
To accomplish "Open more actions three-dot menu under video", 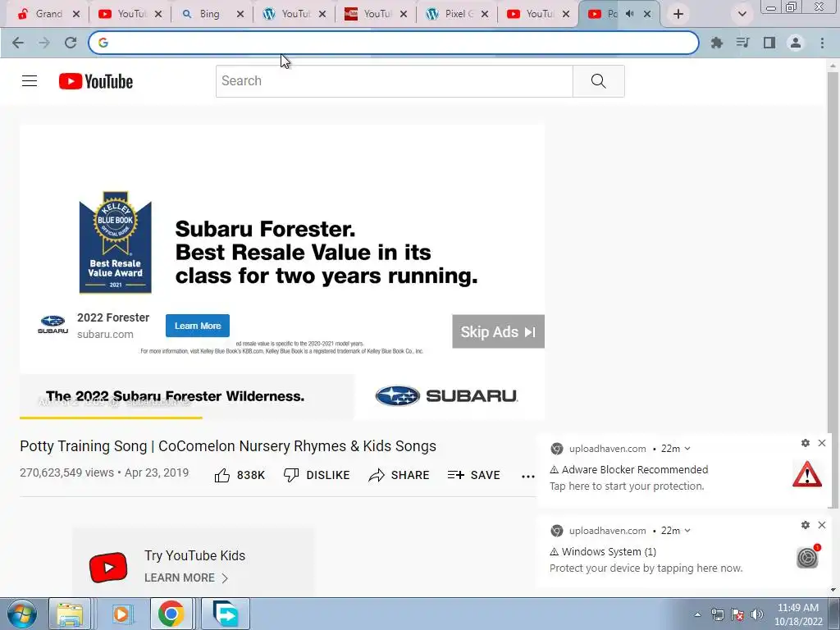I will click(x=527, y=477).
